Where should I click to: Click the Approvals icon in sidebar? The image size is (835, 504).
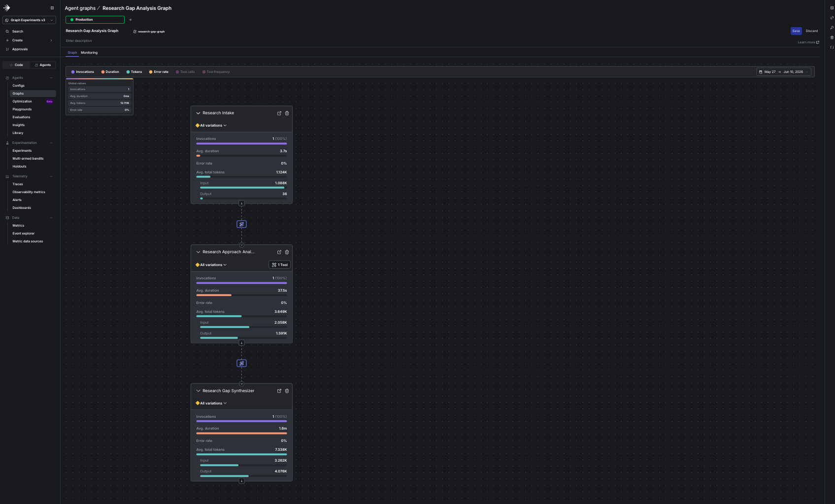[x=7, y=49]
